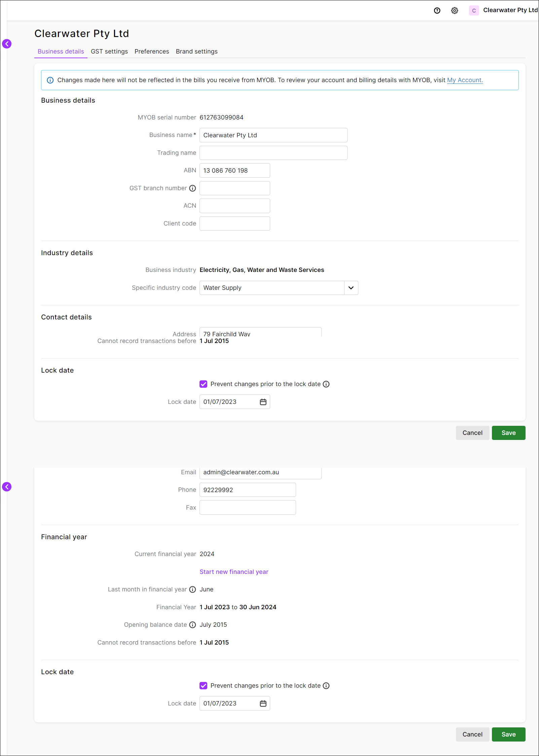Click the Trading name input field
539x756 pixels.
[x=273, y=152]
